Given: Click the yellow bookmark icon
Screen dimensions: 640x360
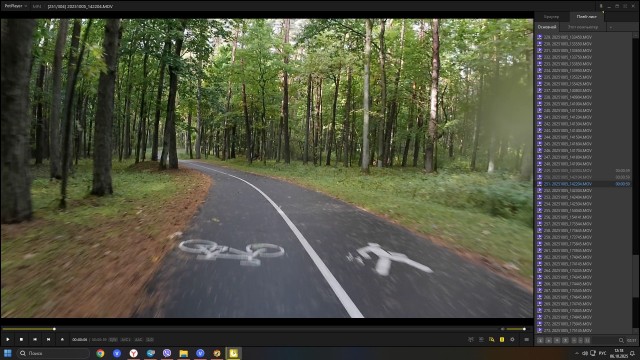Looking at the screenshot, I should point(502,340).
